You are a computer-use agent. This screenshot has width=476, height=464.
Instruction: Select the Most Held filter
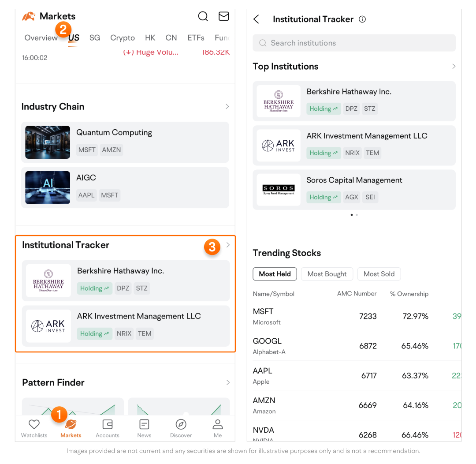(x=275, y=274)
